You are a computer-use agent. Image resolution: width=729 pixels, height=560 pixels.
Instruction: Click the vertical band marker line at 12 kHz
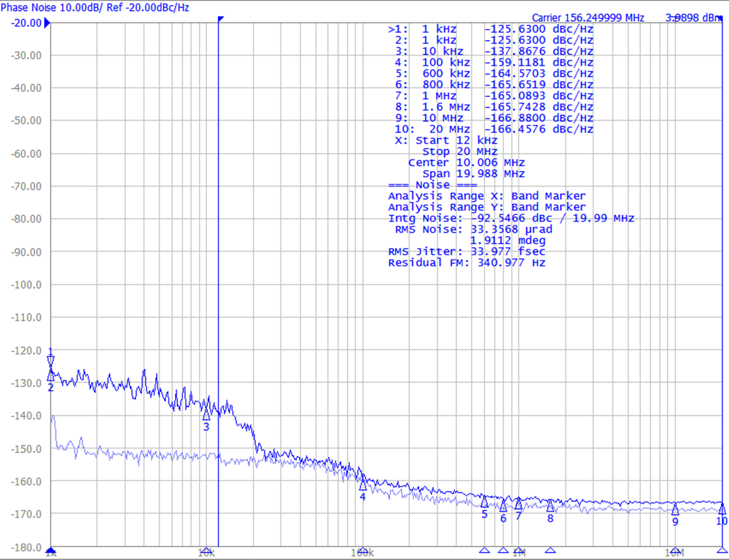220,292
